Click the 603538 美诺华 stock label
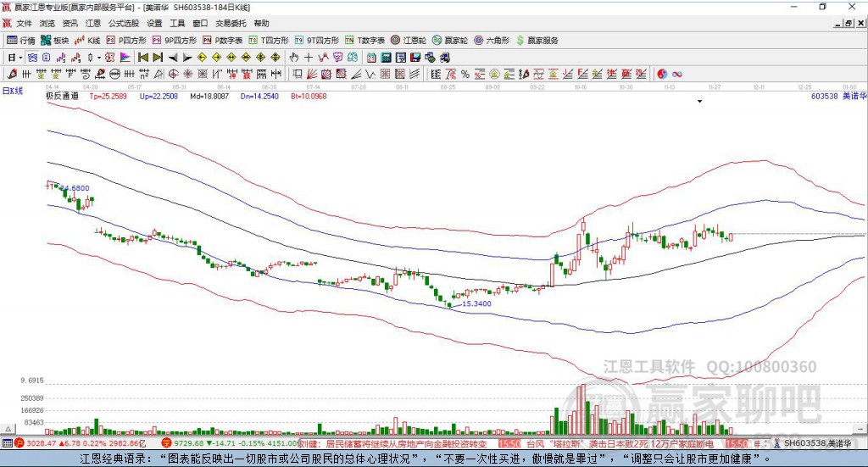Screen dimensions: 868x467 [838, 96]
